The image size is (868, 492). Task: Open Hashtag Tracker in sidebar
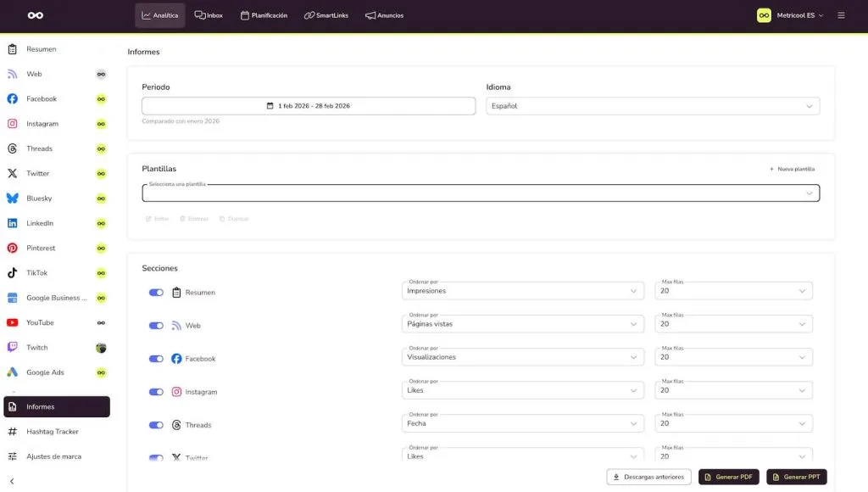click(52, 432)
